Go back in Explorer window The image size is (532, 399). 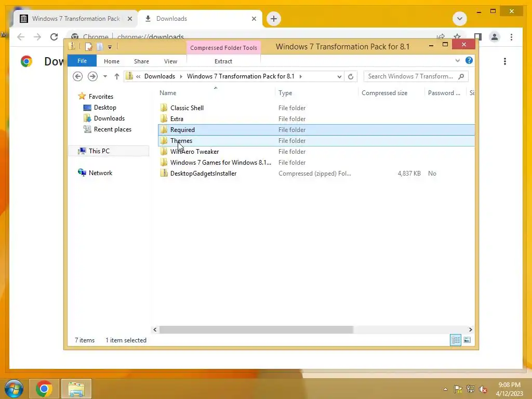coord(78,76)
